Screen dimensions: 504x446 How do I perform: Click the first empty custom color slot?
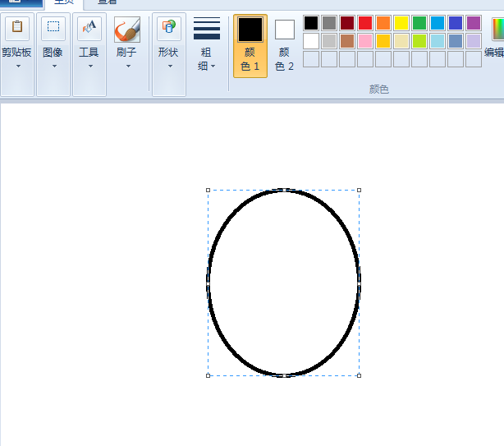coord(311,59)
